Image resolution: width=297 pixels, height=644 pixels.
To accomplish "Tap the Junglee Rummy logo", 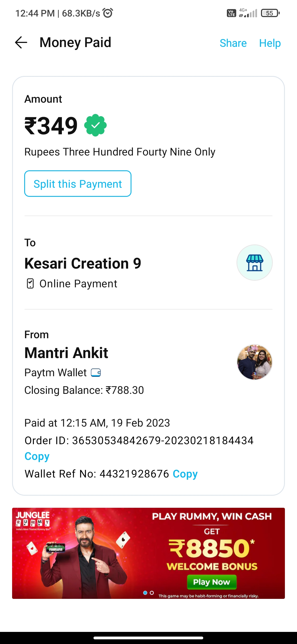I will point(33,520).
